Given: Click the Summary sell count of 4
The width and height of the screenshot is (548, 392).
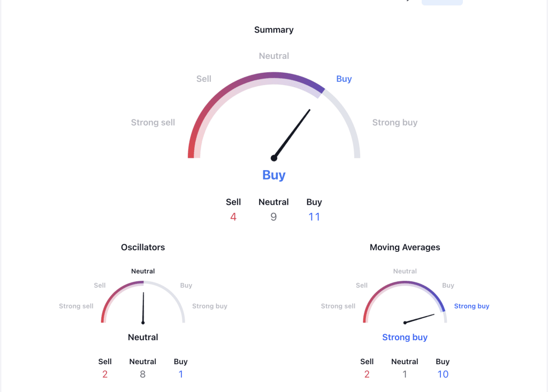Looking at the screenshot, I should tap(233, 217).
